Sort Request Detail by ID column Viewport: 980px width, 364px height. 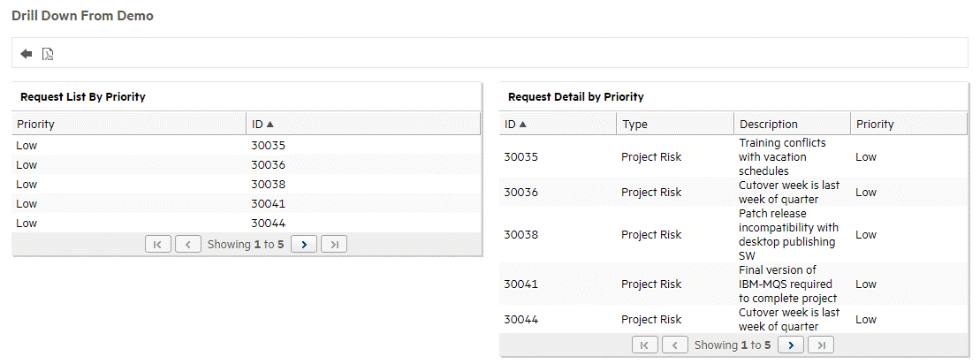click(515, 125)
